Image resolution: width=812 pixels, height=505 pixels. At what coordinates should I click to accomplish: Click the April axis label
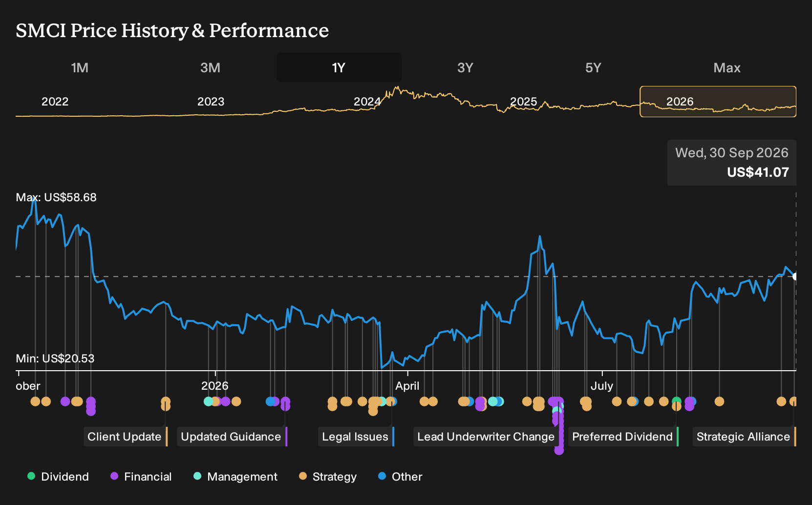[407, 386]
